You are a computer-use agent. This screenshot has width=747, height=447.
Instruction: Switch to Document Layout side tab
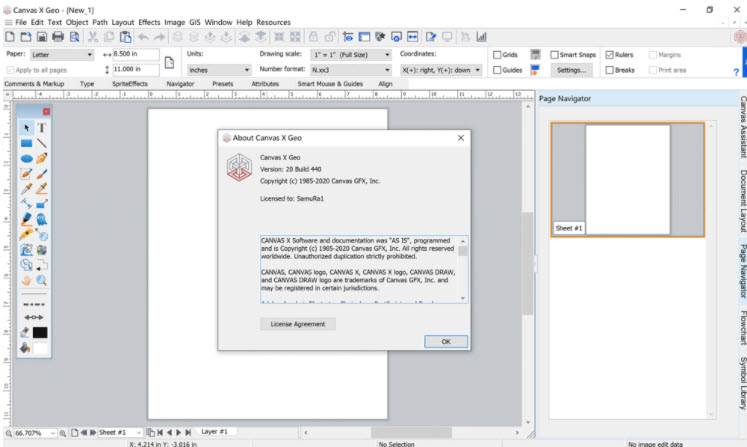[x=742, y=201]
